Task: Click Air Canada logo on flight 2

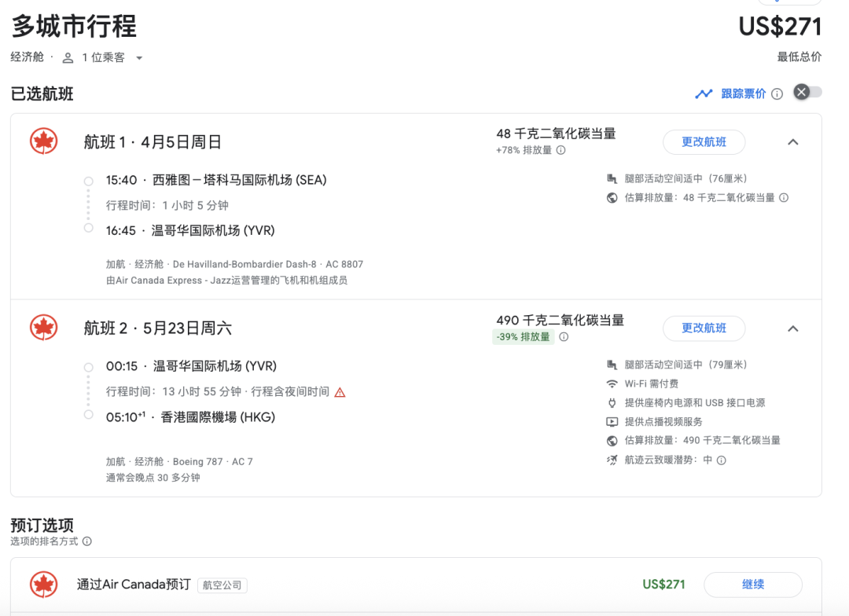Action: click(x=44, y=328)
